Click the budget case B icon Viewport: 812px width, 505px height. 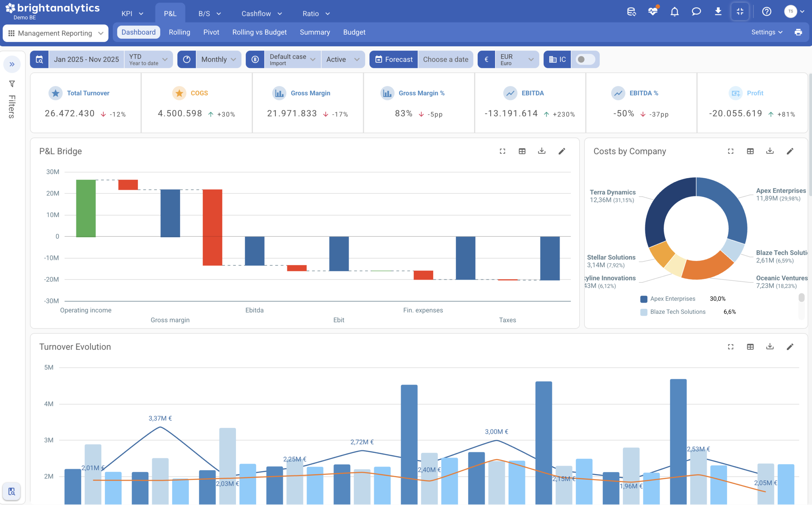pyautogui.click(x=255, y=60)
